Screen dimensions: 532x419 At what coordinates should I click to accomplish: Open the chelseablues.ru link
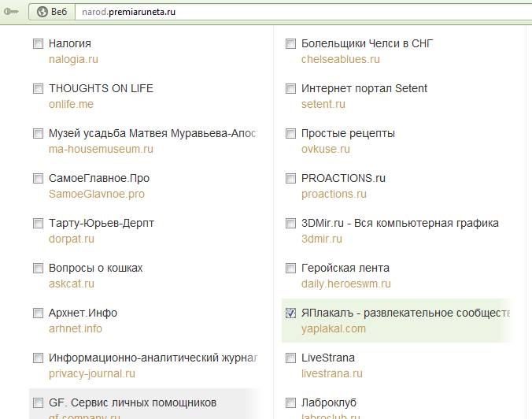pyautogui.click(x=341, y=59)
